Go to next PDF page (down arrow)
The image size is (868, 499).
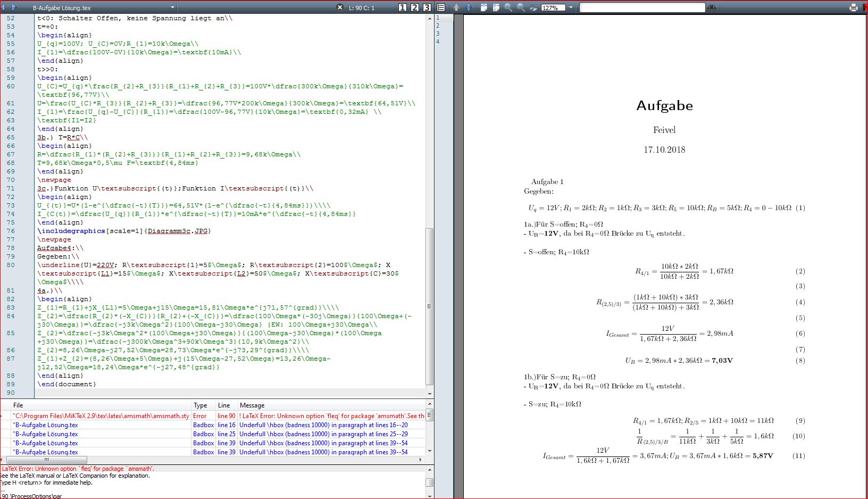pos(469,7)
